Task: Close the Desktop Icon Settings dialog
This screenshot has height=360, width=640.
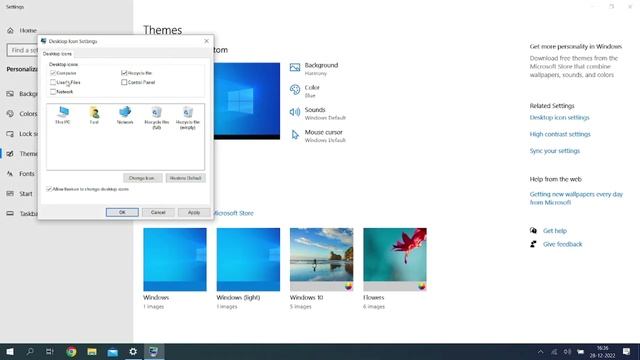Action: tap(206, 41)
